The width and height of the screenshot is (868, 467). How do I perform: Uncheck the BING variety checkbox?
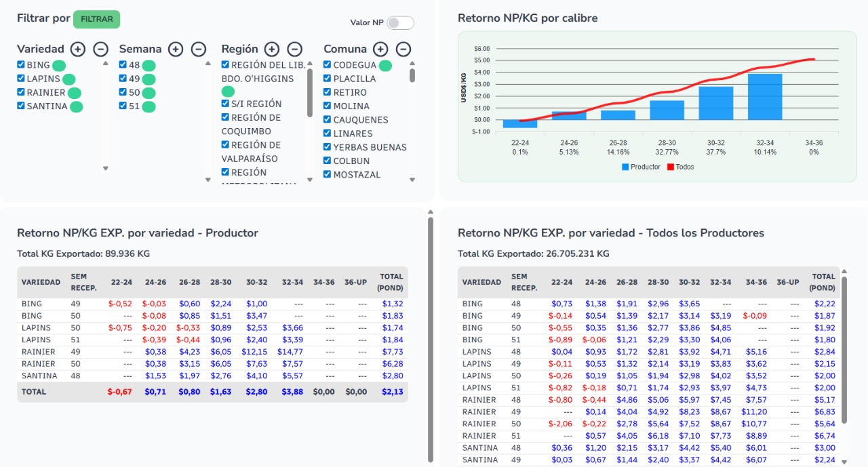pos(21,65)
